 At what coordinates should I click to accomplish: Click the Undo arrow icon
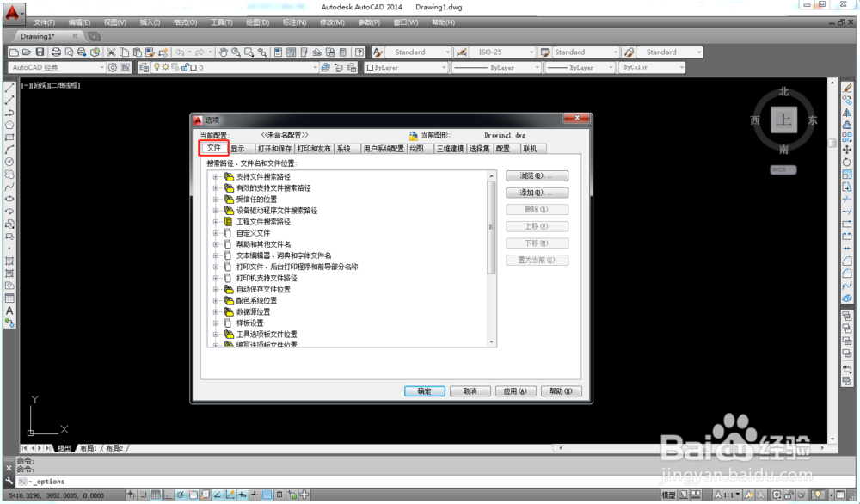coord(180,52)
